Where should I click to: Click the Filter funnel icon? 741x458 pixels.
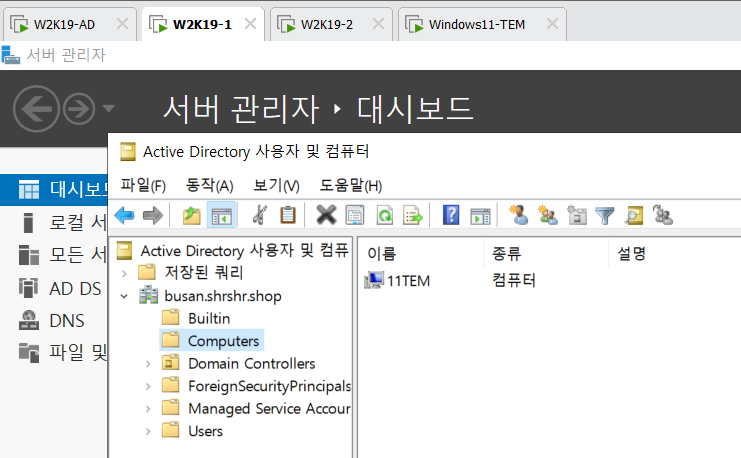tap(605, 216)
